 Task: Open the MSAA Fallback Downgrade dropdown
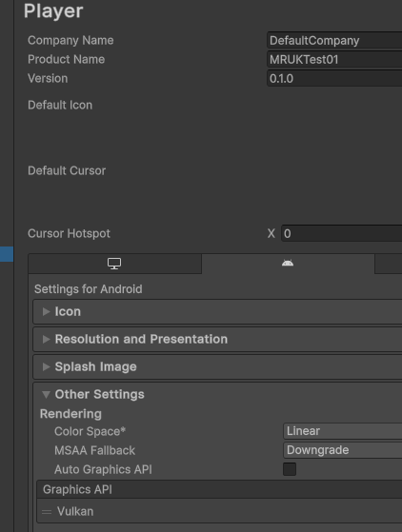click(343, 450)
